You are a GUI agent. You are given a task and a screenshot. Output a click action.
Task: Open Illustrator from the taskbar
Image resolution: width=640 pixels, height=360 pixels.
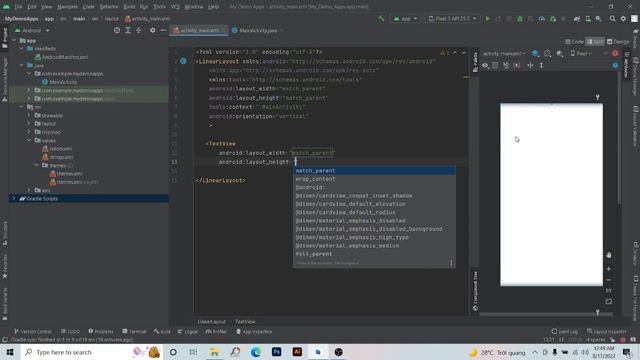pyautogui.click(x=297, y=352)
